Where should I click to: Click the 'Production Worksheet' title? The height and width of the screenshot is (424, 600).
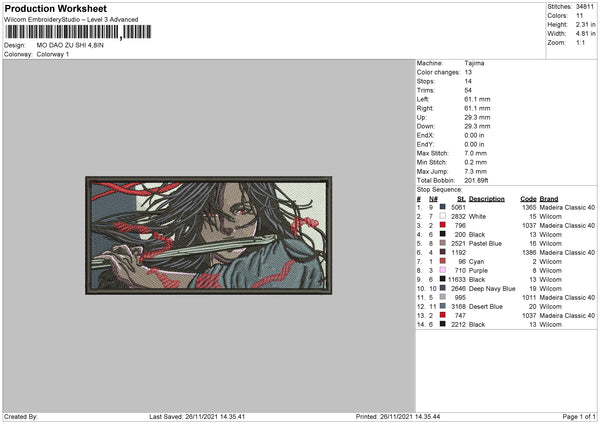[x=56, y=8]
